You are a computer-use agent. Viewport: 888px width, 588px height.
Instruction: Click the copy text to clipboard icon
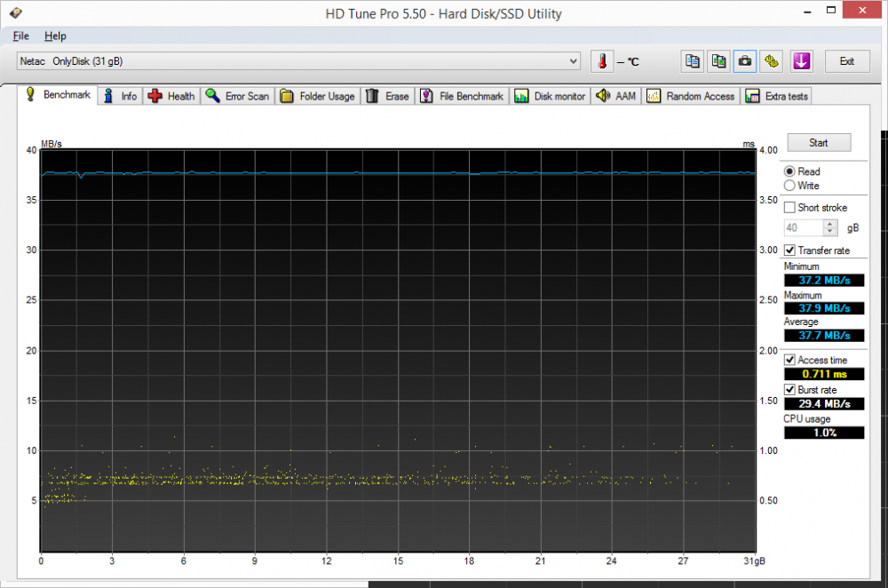tap(693, 61)
